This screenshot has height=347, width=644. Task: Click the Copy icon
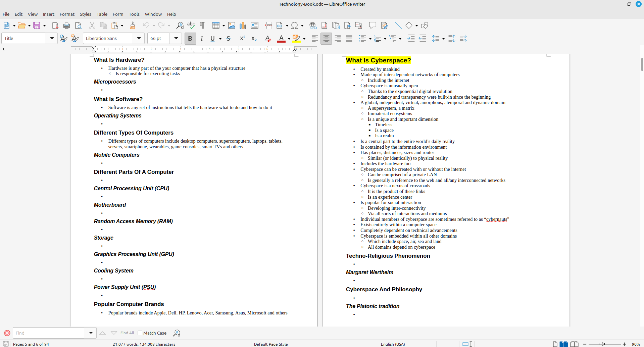pos(103,26)
